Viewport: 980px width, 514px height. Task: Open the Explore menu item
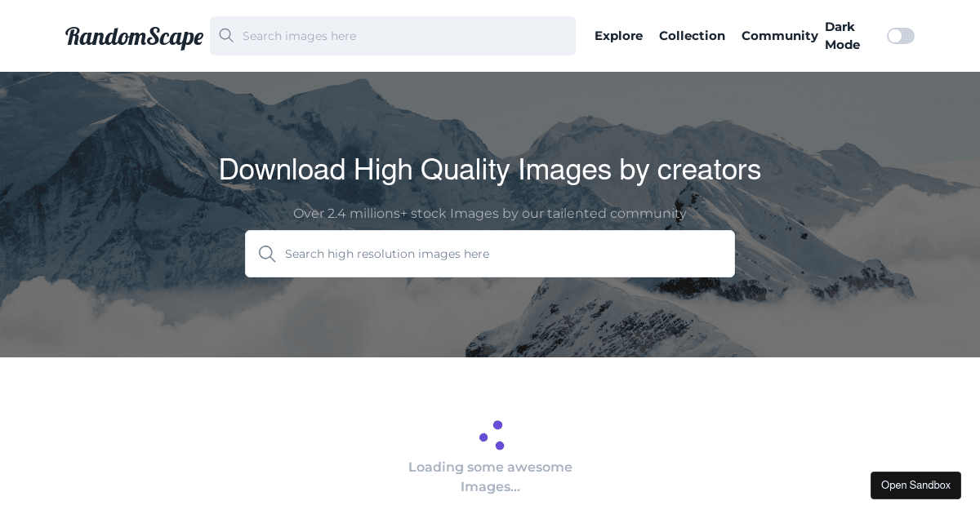[618, 36]
